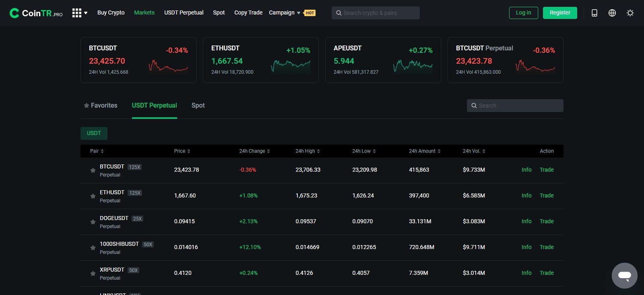
Task: Switch to the Favorites tab
Action: 101,106
